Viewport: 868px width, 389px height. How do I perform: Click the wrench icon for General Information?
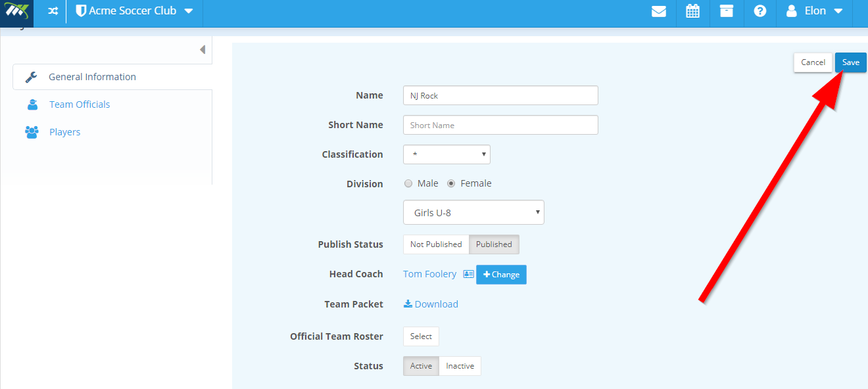[32, 77]
